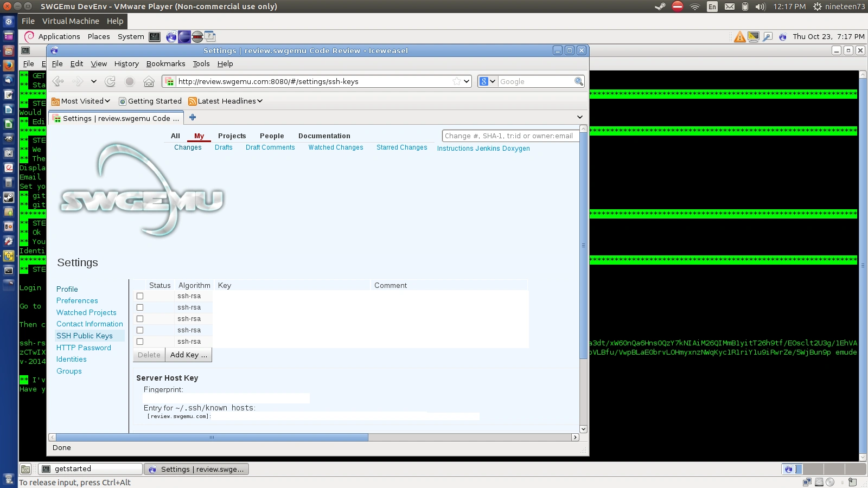Open the list all tabs dropdown arrow
Viewport: 868px width, 488px height.
coord(579,117)
